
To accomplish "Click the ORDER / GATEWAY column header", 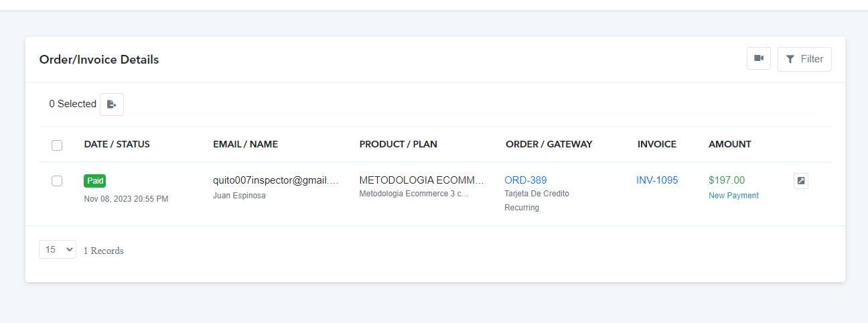I will pyautogui.click(x=549, y=144).
